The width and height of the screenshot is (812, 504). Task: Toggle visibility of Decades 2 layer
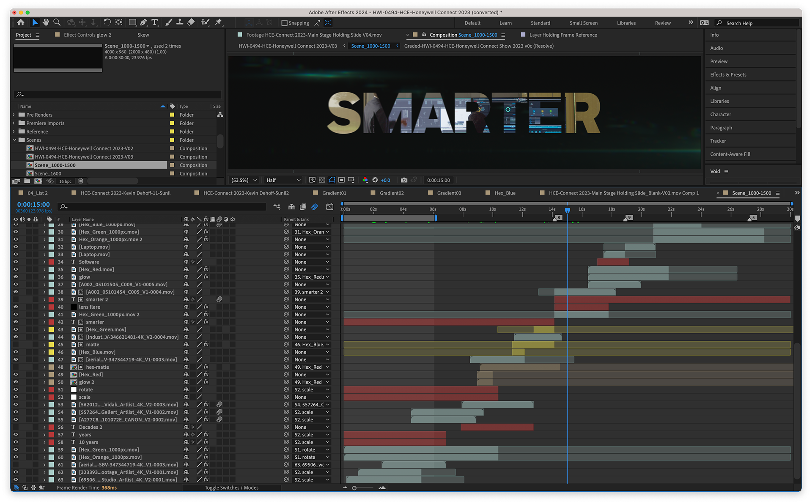(x=16, y=427)
